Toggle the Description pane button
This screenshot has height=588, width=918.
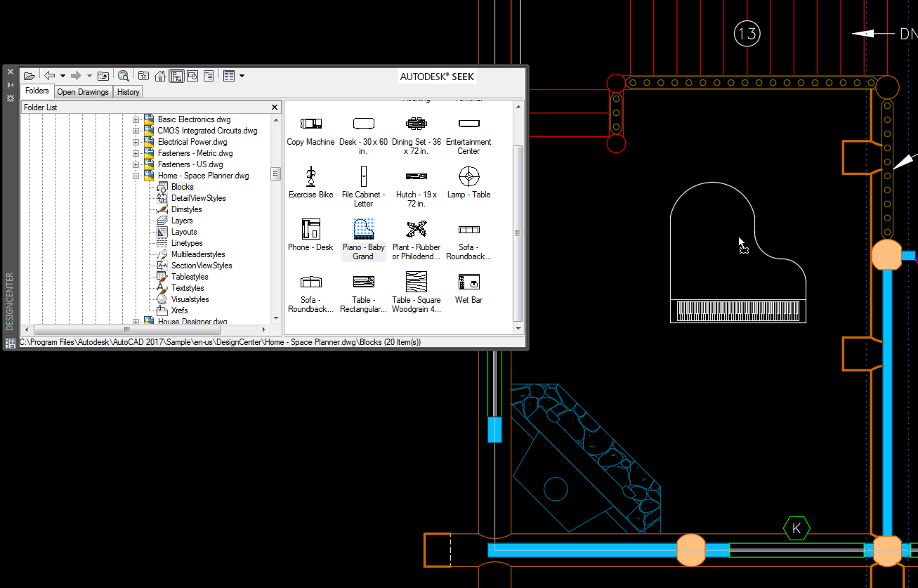click(x=209, y=76)
